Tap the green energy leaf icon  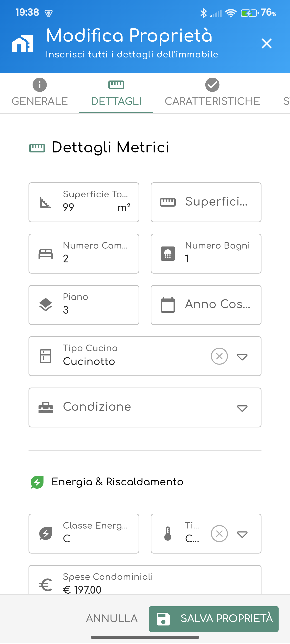coord(37,482)
